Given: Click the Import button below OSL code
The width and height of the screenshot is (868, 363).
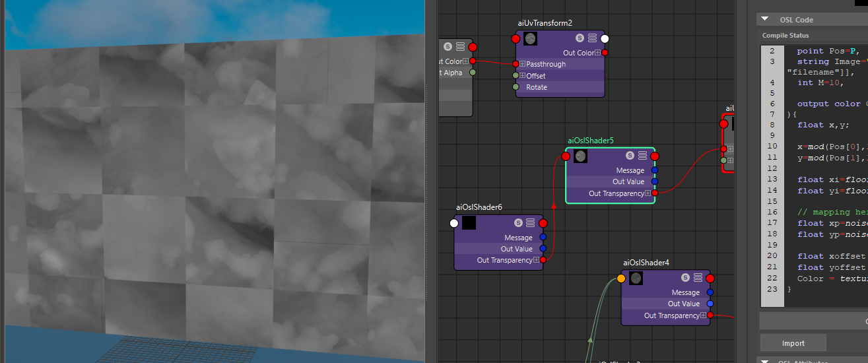Looking at the screenshot, I should tap(793, 343).
